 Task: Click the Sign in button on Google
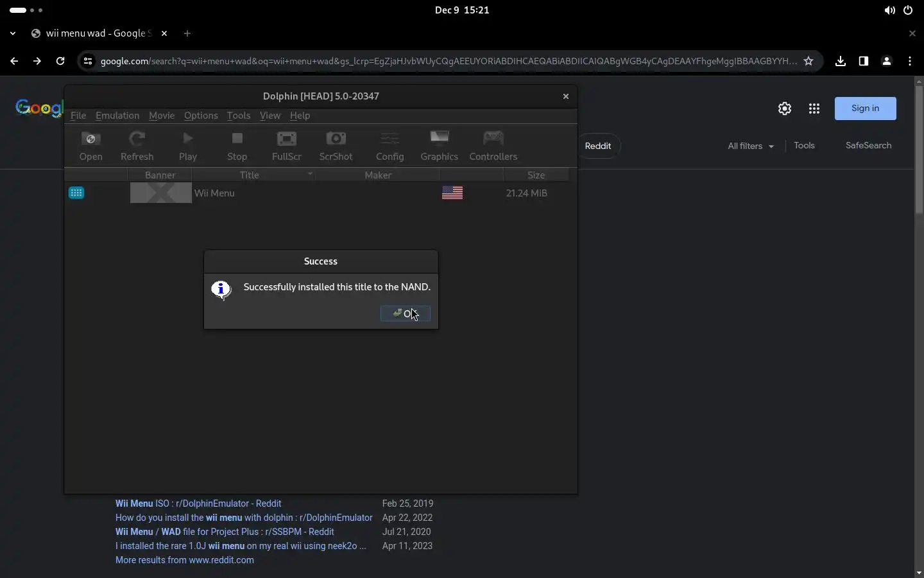(x=866, y=109)
